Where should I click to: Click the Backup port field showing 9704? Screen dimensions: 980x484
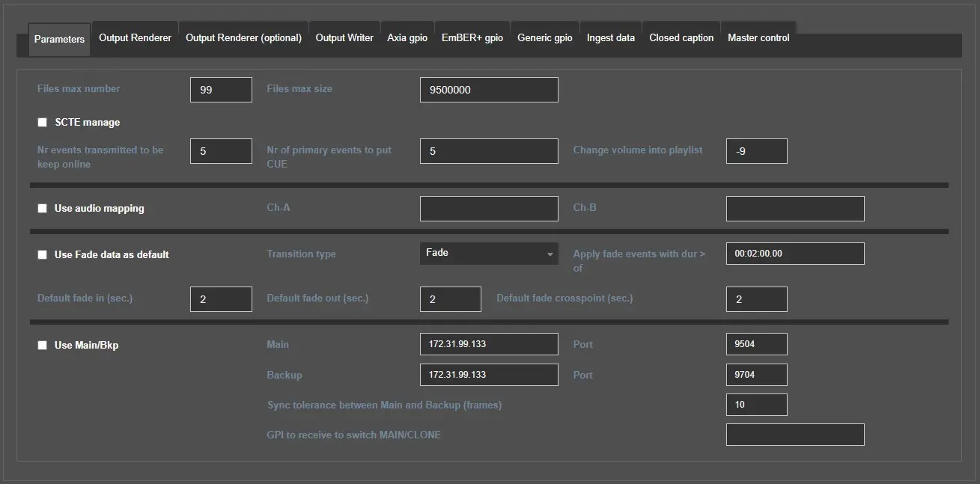click(x=756, y=375)
